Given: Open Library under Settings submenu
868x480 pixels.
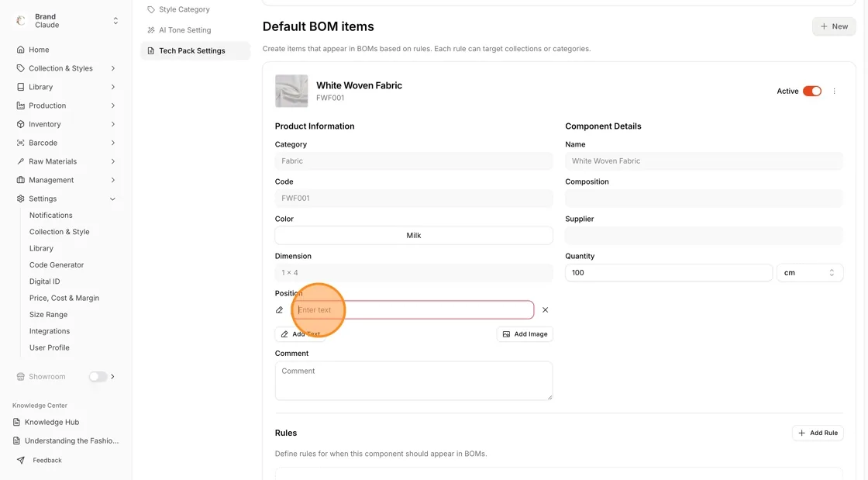Looking at the screenshot, I should (x=41, y=248).
